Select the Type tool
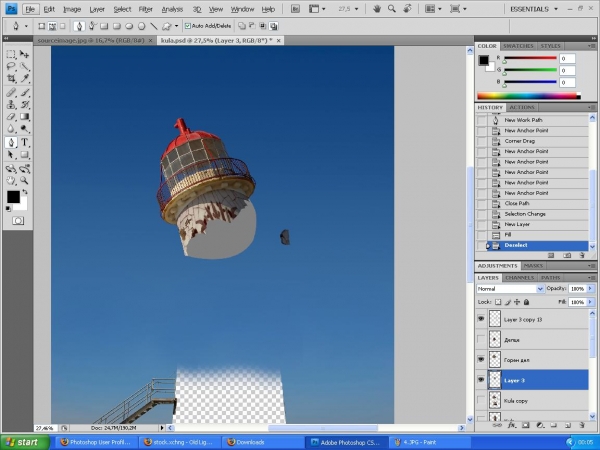This screenshot has height=450, width=600. [x=24, y=142]
